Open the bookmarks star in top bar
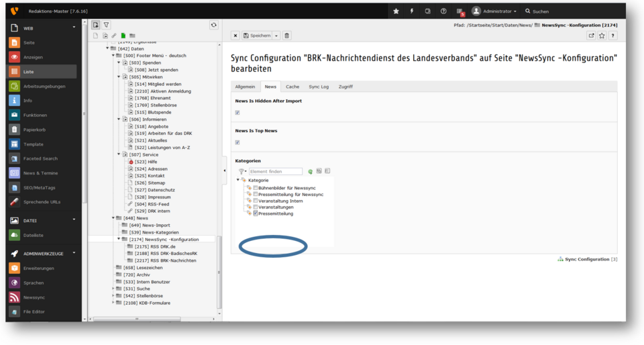This screenshot has height=345, width=644. 396,11
